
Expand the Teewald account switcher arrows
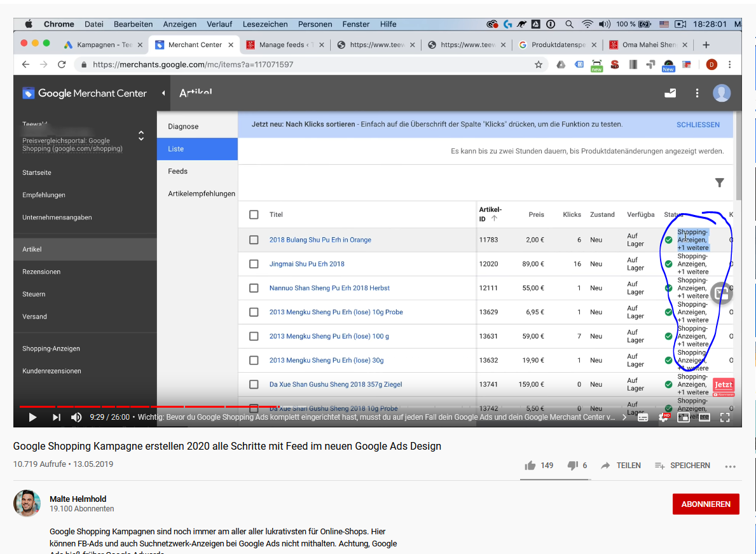pyautogui.click(x=141, y=135)
